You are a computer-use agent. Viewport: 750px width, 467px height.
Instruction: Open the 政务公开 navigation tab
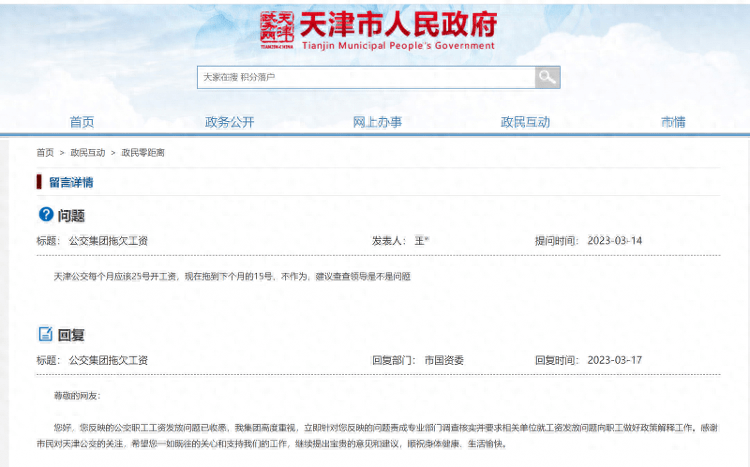click(x=230, y=122)
